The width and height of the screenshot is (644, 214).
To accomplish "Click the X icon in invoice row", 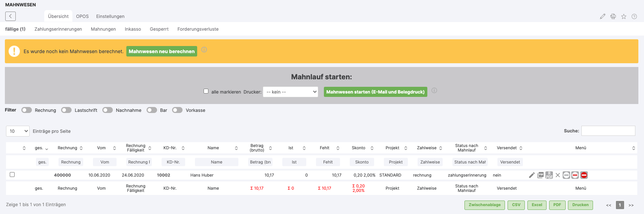I will coord(558,175).
